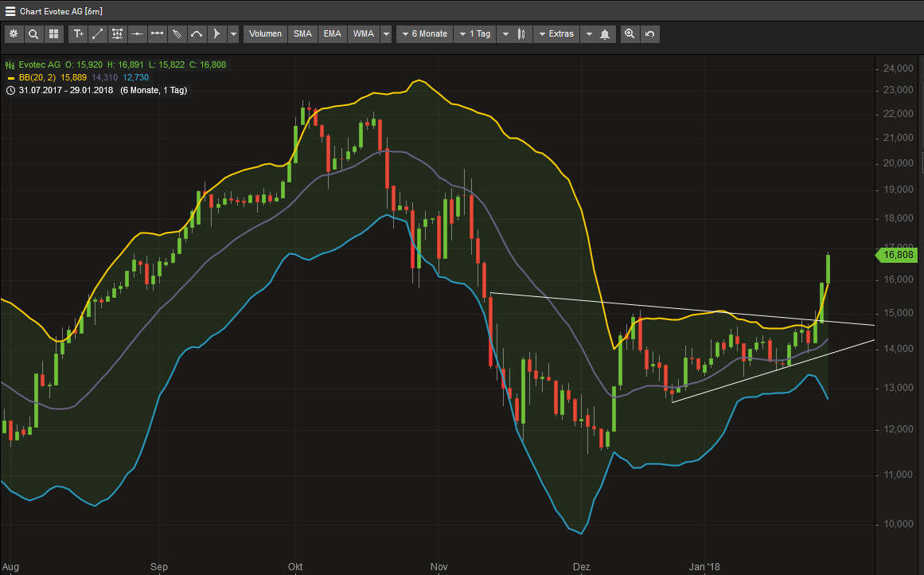Image resolution: width=924 pixels, height=575 pixels.
Task: Toggle the WMA indicator
Action: point(364,34)
